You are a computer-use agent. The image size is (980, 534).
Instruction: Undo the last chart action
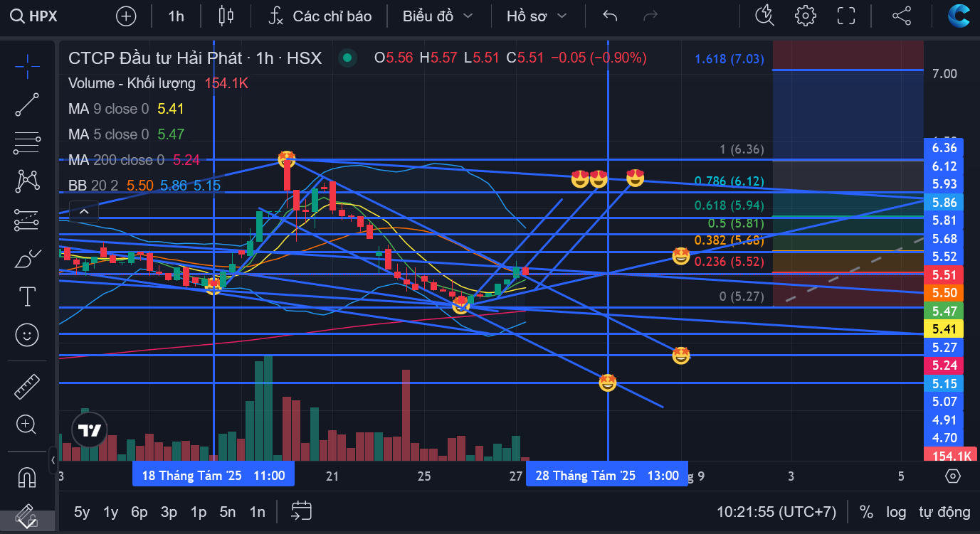pyautogui.click(x=610, y=16)
